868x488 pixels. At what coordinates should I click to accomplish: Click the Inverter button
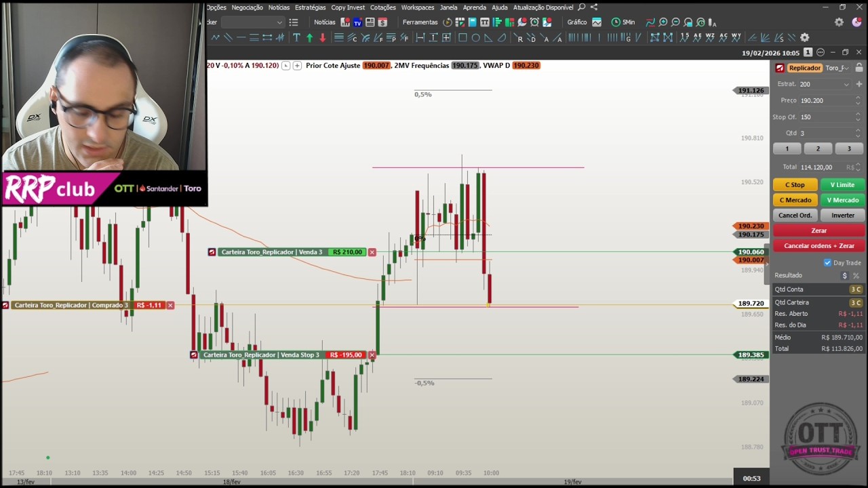point(842,216)
